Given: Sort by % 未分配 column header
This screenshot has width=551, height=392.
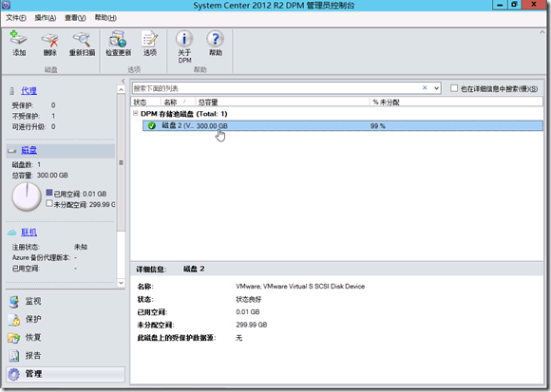Looking at the screenshot, I should click(456, 103).
